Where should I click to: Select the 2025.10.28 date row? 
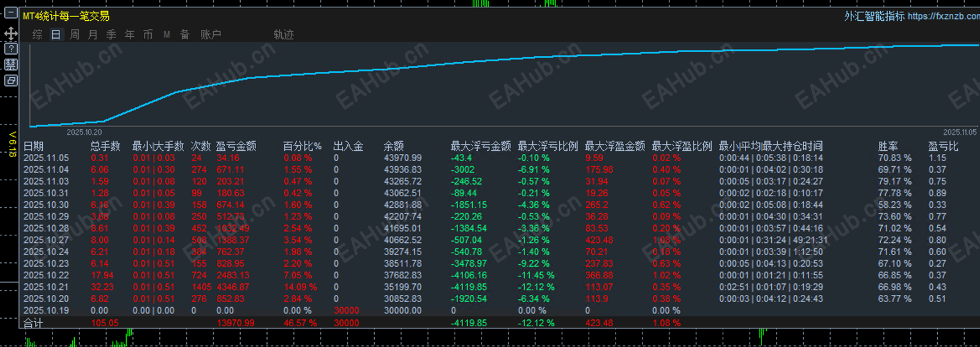point(46,228)
